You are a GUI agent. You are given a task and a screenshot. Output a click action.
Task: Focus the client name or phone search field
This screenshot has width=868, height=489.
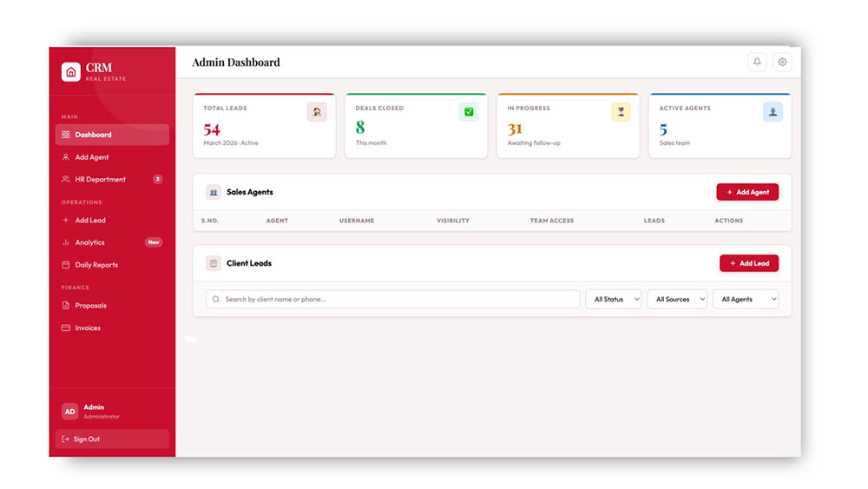click(392, 299)
